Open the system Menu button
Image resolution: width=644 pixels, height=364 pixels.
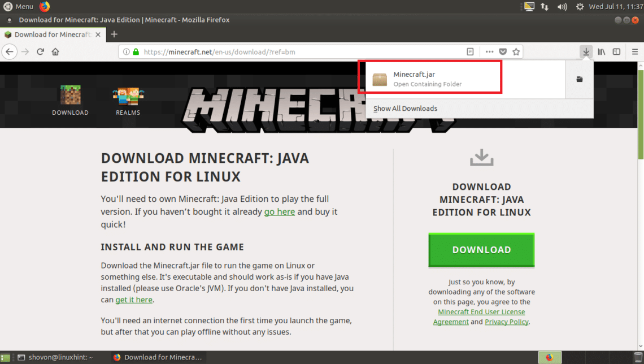coord(18,7)
